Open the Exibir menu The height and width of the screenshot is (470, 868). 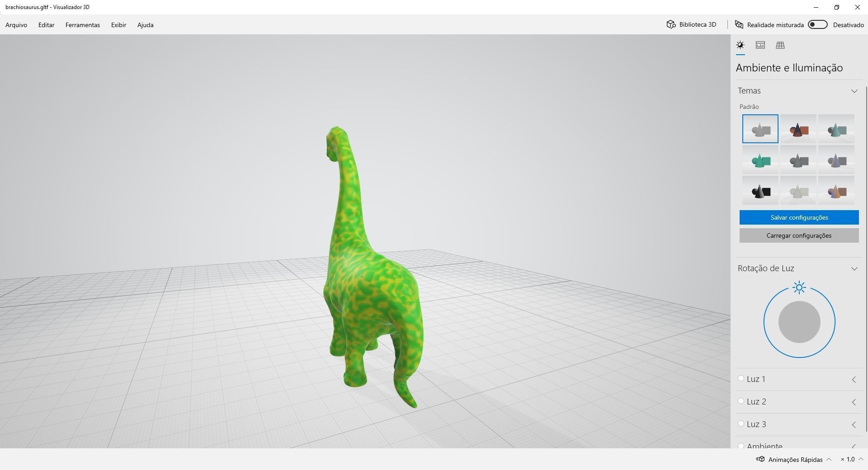(x=118, y=25)
